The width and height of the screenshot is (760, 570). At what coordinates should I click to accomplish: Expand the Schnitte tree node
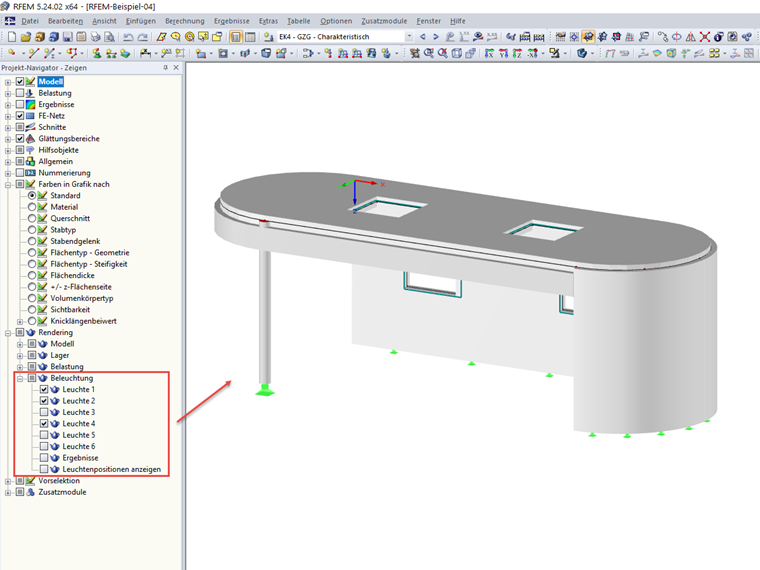pos(8,127)
